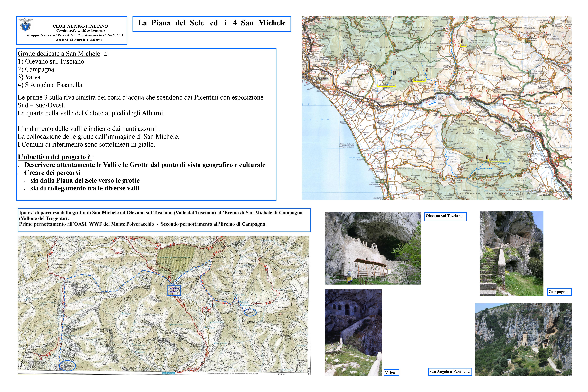Click 'Primo pernottamento all'OASI WWF' line
The height and width of the screenshot is (392, 588).
tap(143, 224)
